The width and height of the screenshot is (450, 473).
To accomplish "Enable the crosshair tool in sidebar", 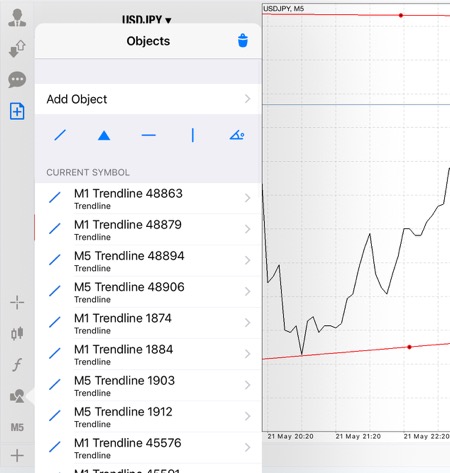I will [17, 303].
